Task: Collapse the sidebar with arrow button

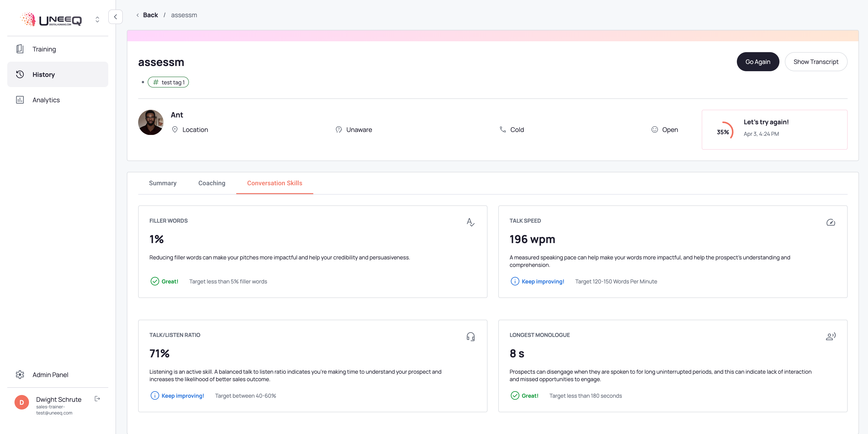Action: coord(115,17)
